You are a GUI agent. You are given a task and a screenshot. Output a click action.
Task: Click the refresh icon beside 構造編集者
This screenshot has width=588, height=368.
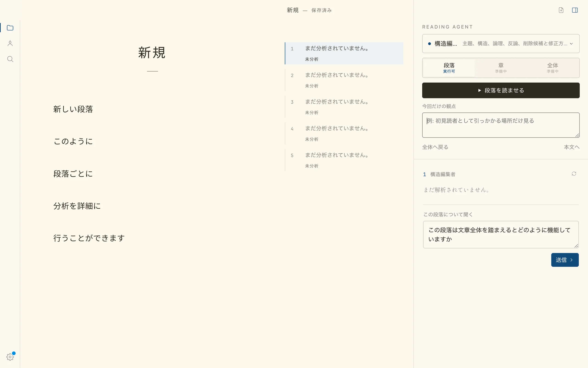tap(574, 174)
